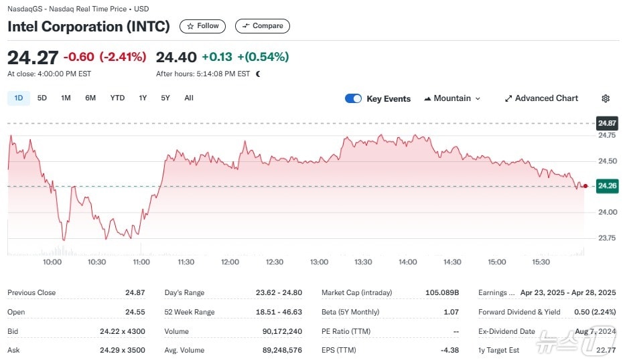Switch to the 5D time range
The height and width of the screenshot is (364, 623).
(x=42, y=98)
